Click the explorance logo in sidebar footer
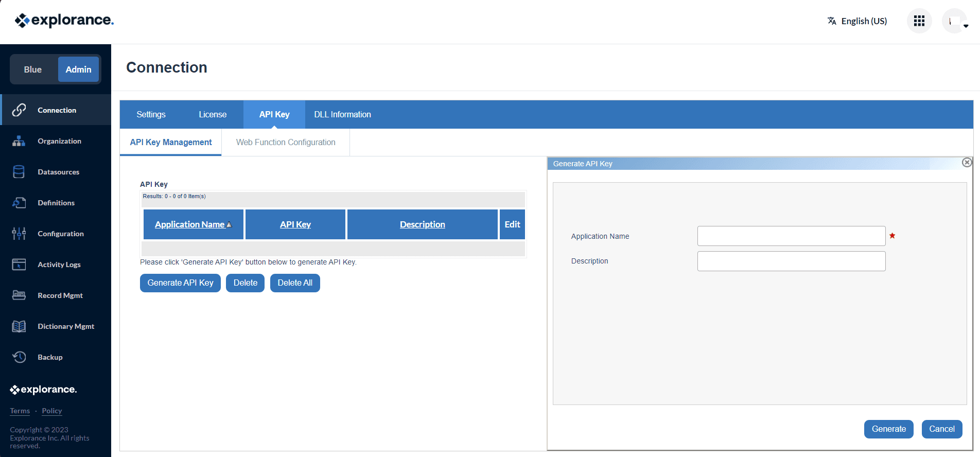The width and height of the screenshot is (980, 457). pyautogui.click(x=43, y=390)
